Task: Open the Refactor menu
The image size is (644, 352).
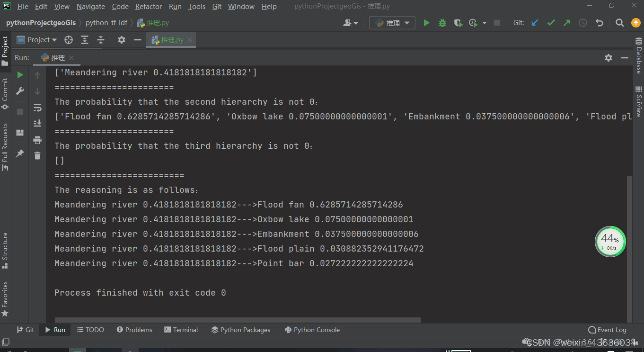Action: 149,7
